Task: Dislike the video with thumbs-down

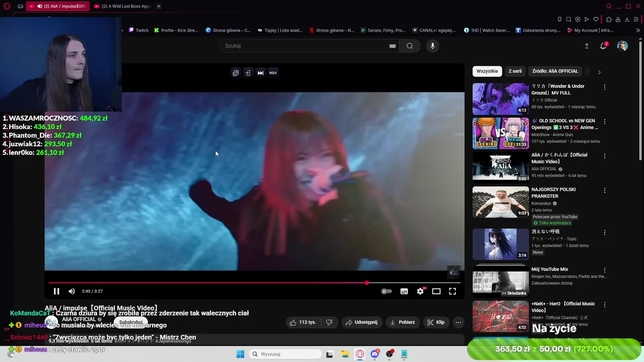Action: click(330, 322)
